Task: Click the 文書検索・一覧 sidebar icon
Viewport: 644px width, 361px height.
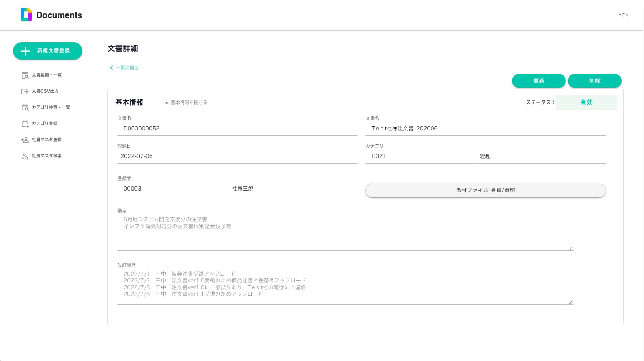Action: tap(25, 75)
